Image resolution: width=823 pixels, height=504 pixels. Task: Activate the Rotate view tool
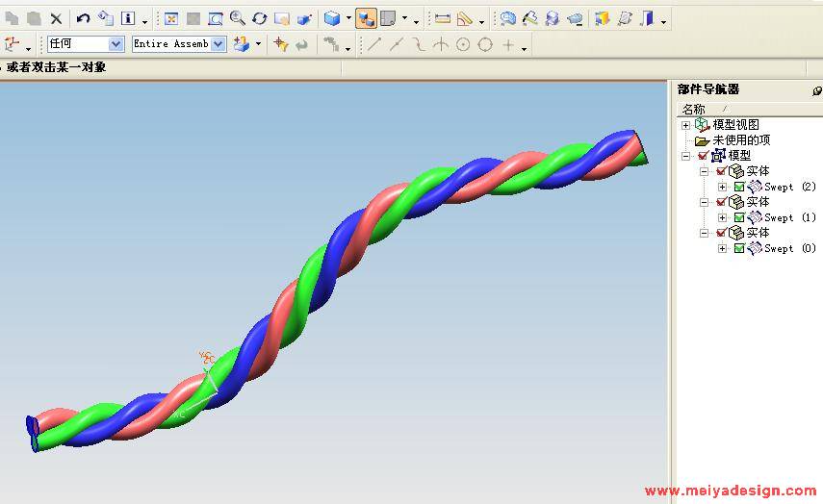pos(259,18)
